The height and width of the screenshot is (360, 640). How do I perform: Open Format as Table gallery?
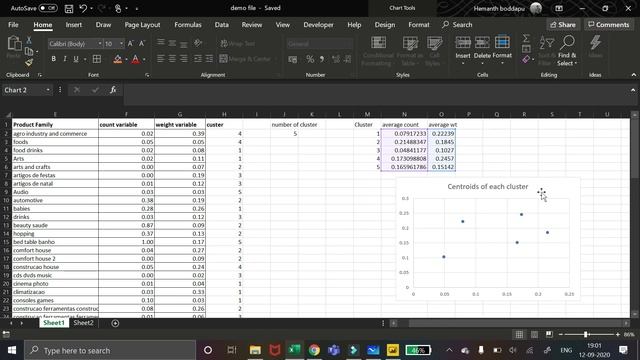click(410, 51)
